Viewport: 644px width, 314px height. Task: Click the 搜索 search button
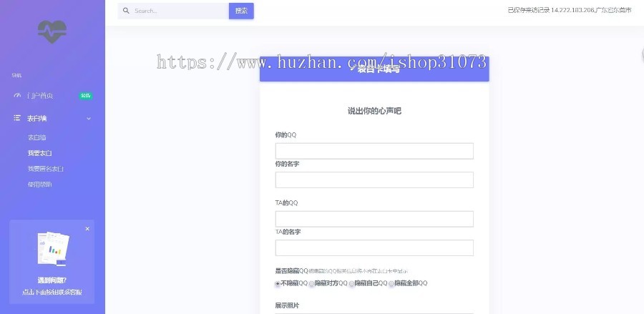(x=242, y=11)
